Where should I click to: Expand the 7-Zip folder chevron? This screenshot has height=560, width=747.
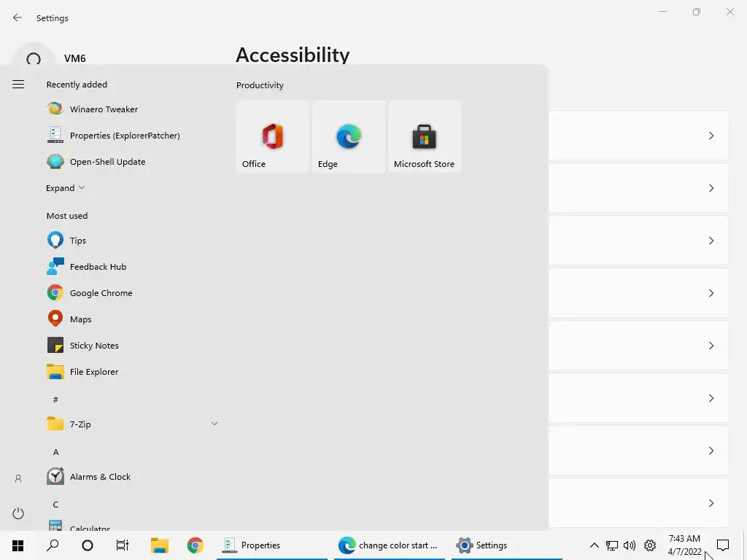[x=214, y=424]
